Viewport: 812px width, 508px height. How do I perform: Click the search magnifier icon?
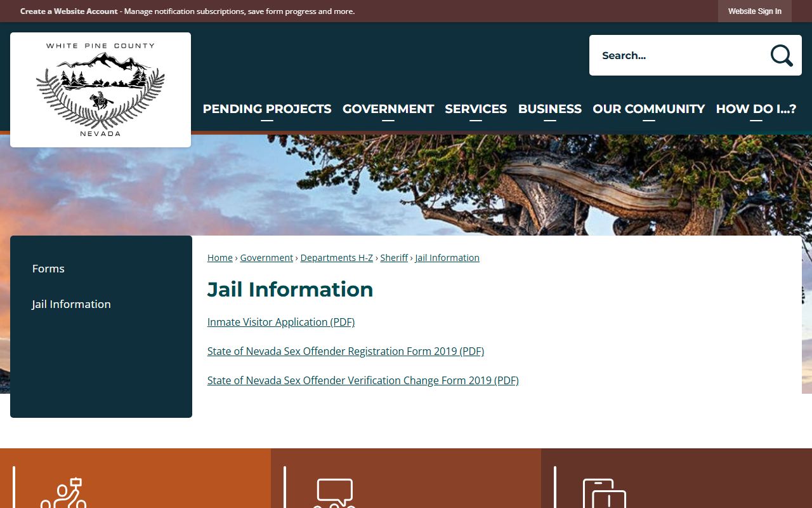(x=782, y=55)
